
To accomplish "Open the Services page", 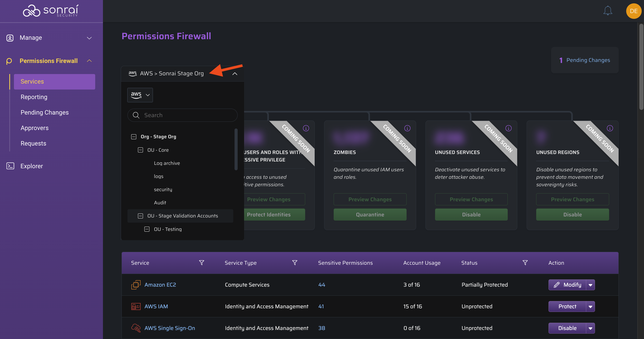I will (54, 82).
